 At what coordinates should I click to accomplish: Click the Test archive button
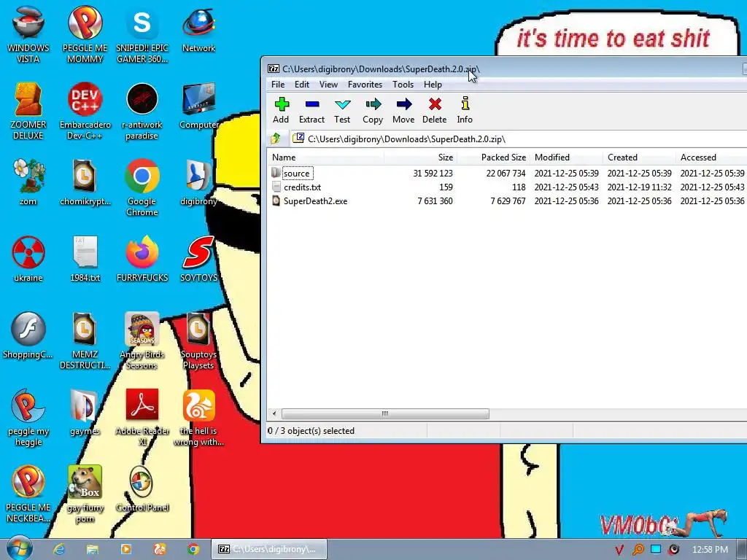[x=342, y=110]
